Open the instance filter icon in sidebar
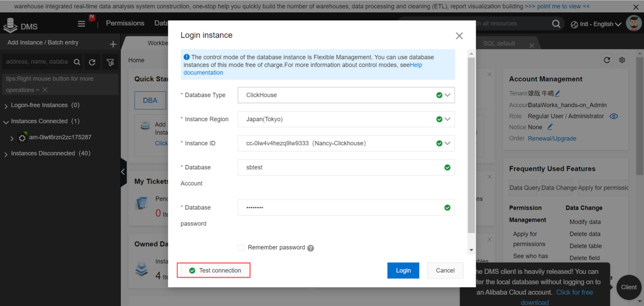 coord(110,62)
